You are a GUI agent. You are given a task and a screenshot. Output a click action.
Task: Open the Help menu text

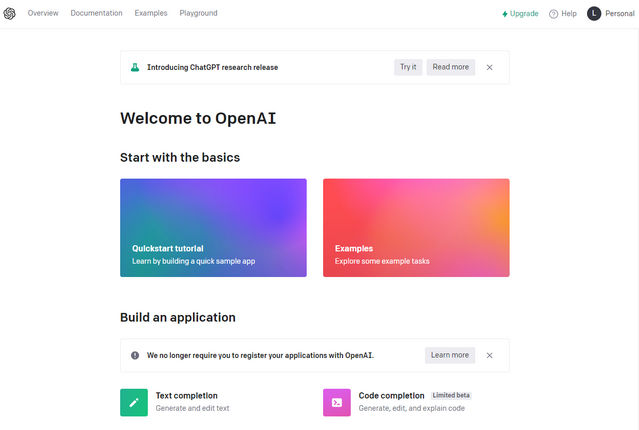(569, 13)
